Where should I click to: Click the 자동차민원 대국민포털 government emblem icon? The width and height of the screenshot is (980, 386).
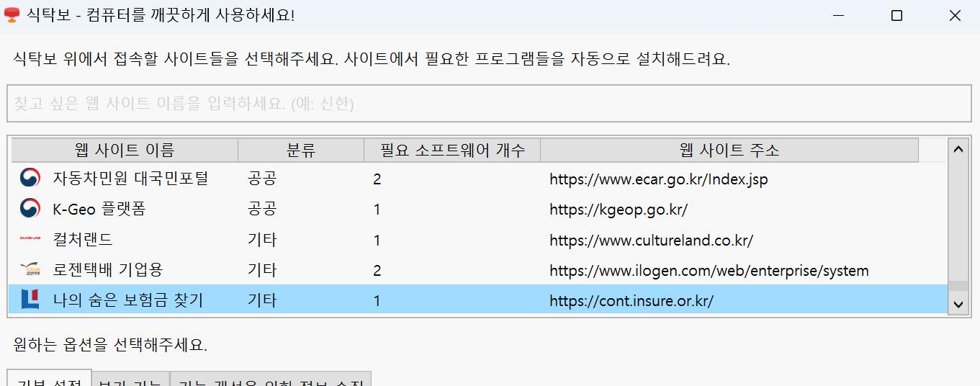30,178
